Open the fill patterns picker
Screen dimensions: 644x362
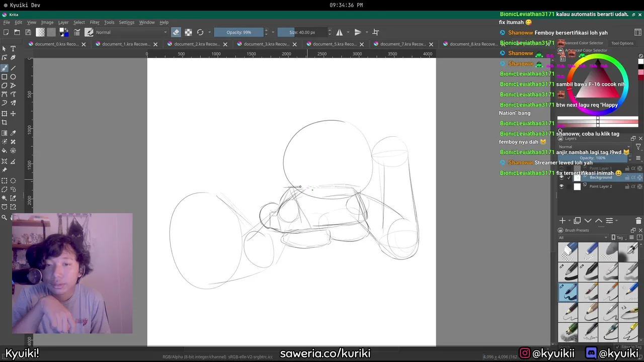pyautogui.click(x=51, y=32)
